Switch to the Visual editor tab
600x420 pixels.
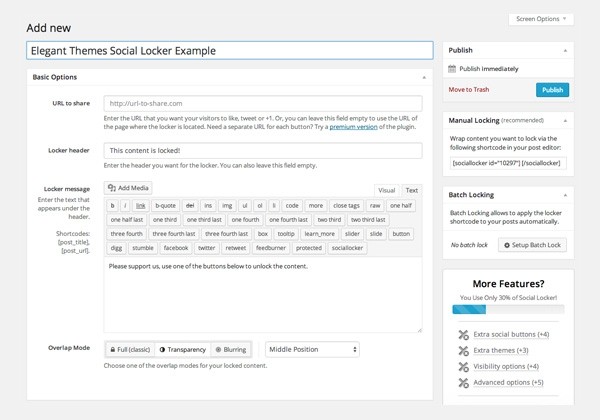tap(386, 190)
